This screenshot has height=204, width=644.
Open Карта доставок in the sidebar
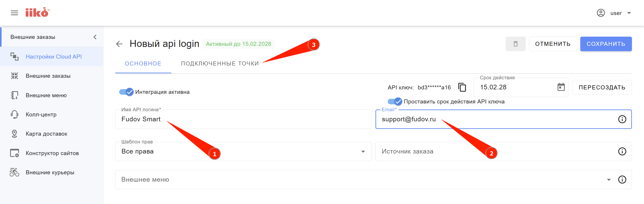(47, 134)
